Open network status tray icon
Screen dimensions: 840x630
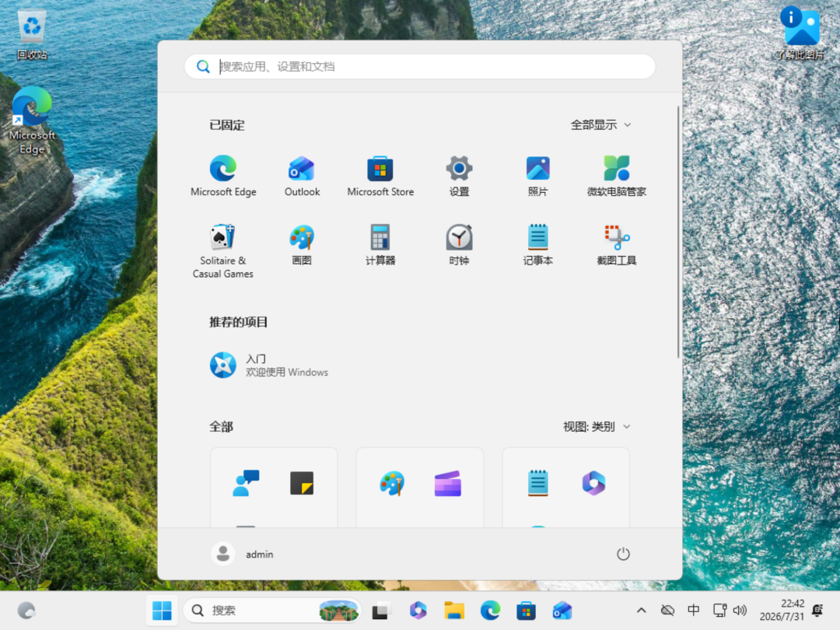click(719, 611)
